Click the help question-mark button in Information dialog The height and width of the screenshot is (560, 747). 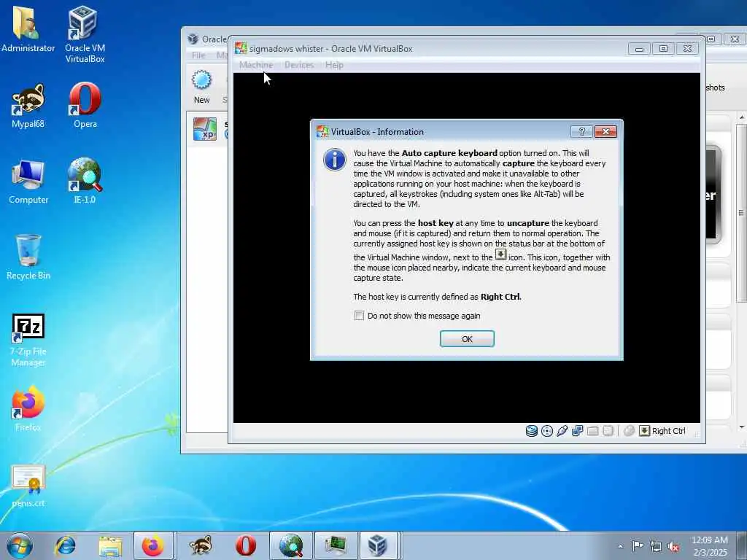pyautogui.click(x=581, y=131)
